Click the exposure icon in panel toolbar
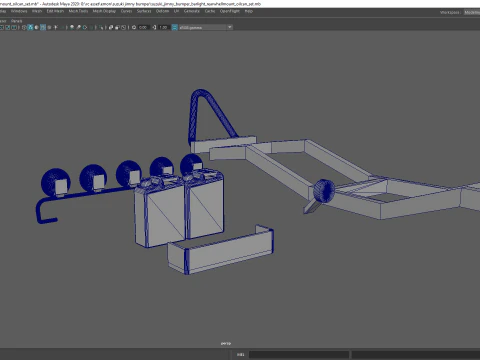The image size is (480, 360). click(x=134, y=27)
